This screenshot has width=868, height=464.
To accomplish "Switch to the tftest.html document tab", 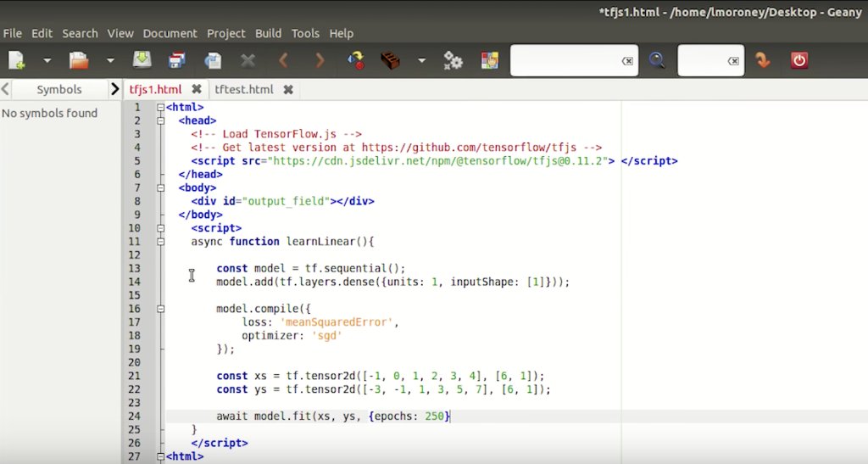I will coord(243,89).
